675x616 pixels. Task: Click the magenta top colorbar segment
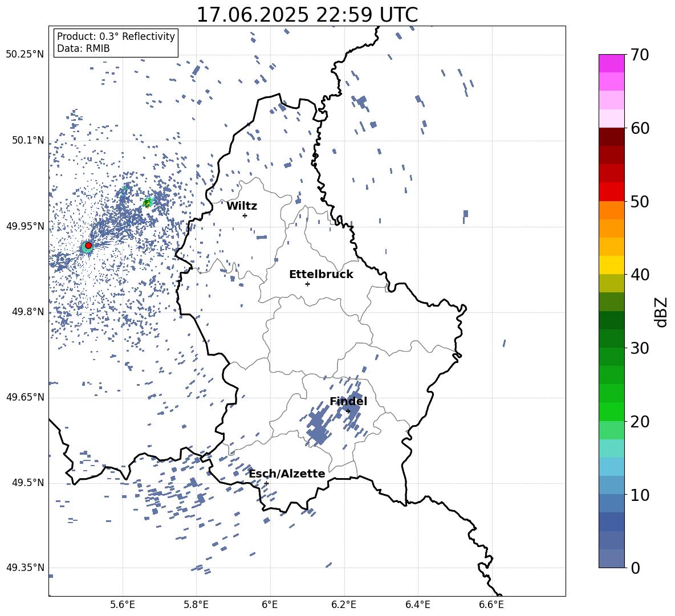[x=611, y=63]
